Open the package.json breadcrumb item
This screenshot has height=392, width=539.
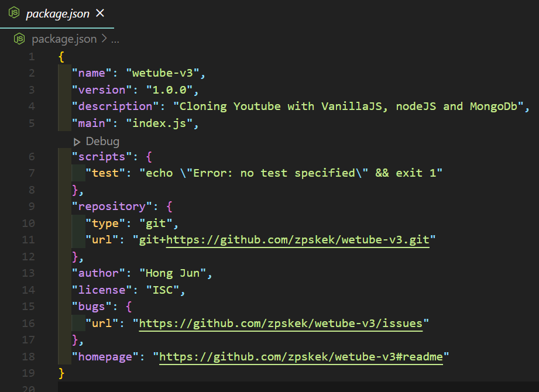(64, 39)
